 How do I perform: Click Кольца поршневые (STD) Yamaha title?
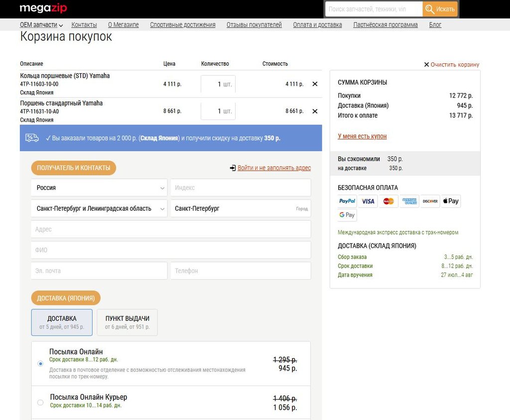tap(65, 76)
